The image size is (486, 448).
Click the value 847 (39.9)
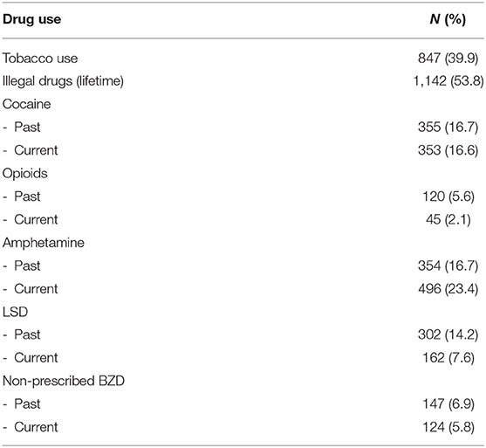(x=448, y=59)
